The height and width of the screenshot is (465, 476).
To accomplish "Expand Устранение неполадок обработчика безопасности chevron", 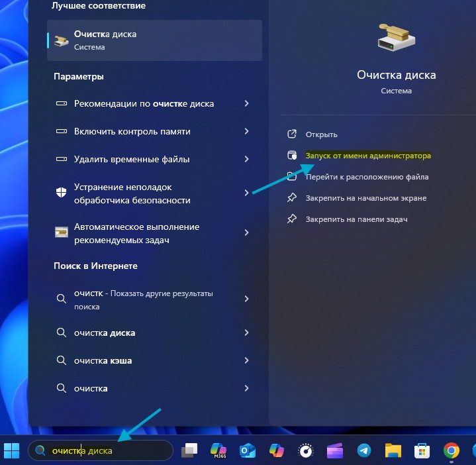I will (246, 193).
